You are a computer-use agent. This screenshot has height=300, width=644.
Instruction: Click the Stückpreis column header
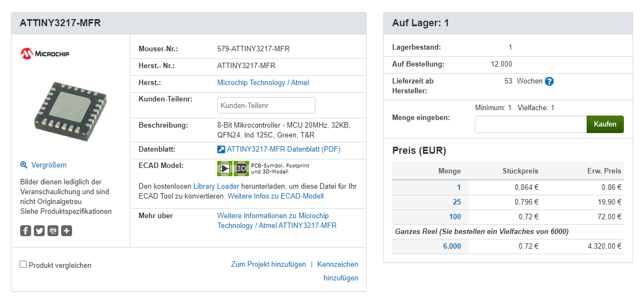520,171
